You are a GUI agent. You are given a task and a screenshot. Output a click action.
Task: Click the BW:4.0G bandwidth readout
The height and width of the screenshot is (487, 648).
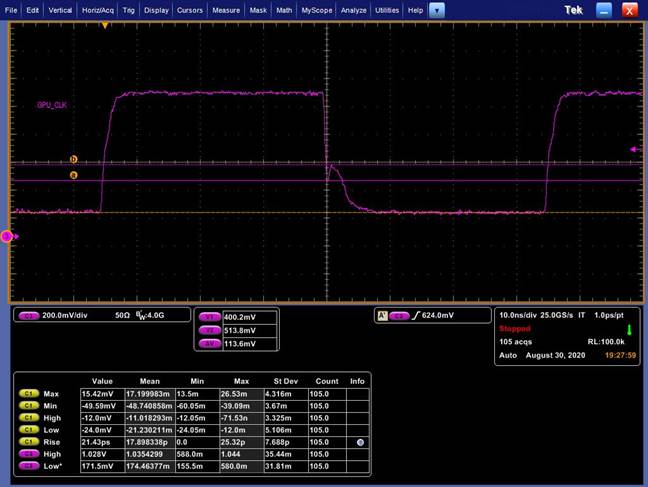(x=150, y=315)
